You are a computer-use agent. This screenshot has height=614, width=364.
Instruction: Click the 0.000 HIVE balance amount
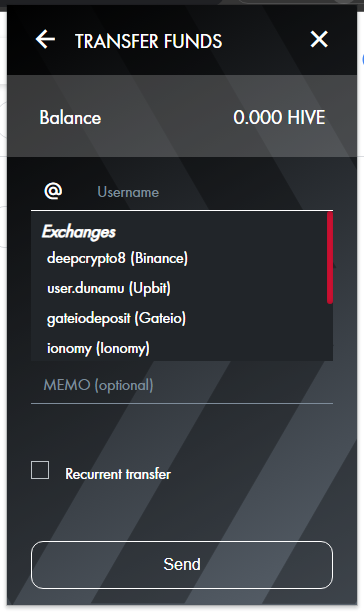coord(279,117)
